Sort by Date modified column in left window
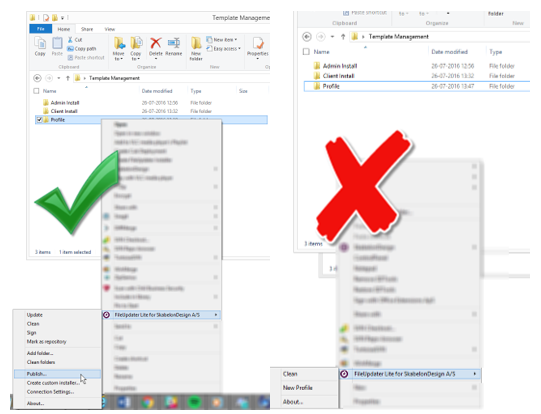Viewport: 541px width, 414px height. (157, 91)
